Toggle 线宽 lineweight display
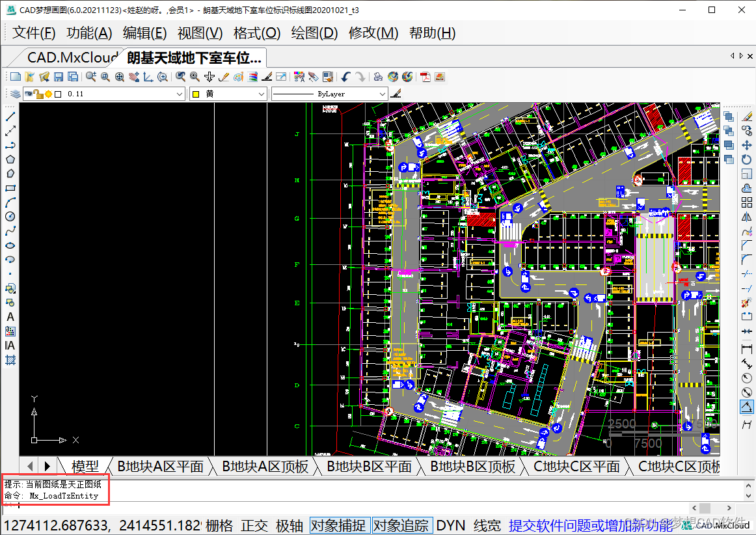 tap(487, 525)
